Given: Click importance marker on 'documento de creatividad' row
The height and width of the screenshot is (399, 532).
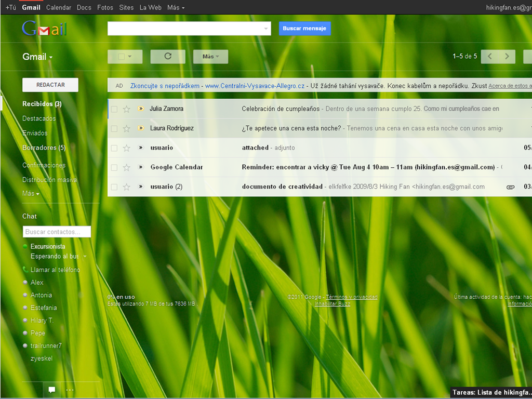Looking at the screenshot, I should click(x=141, y=187).
